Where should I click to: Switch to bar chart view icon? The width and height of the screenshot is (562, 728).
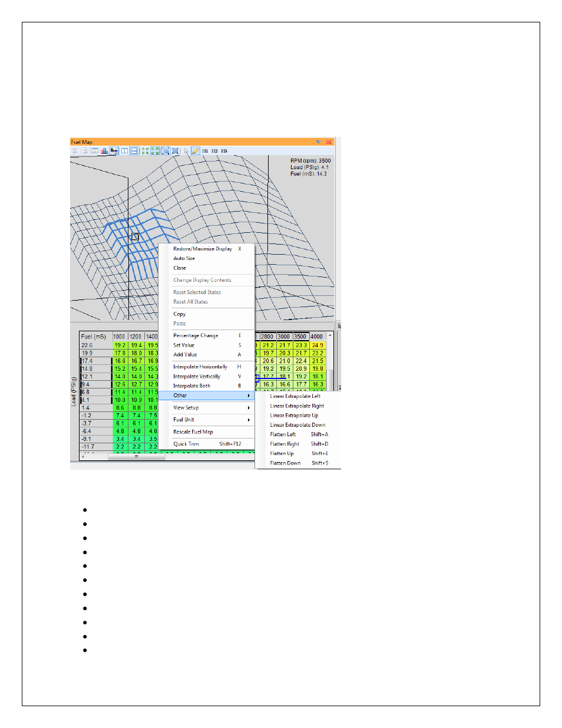pyautogui.click(x=104, y=151)
